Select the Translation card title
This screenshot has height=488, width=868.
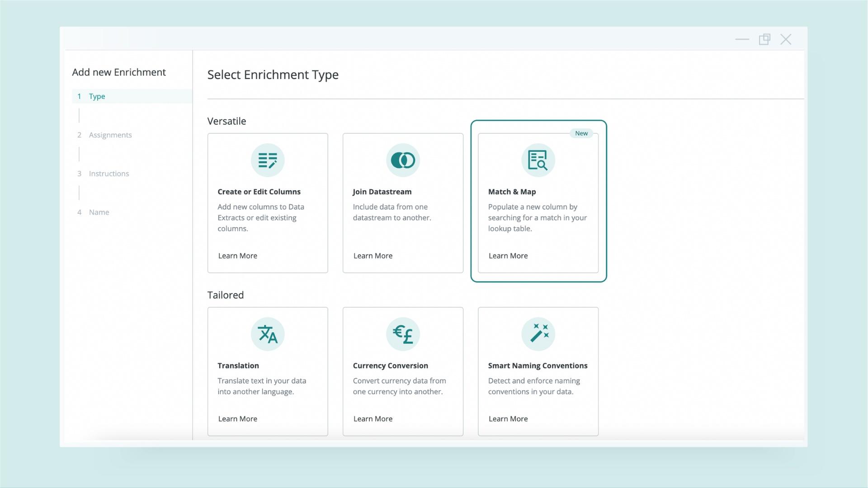point(238,366)
